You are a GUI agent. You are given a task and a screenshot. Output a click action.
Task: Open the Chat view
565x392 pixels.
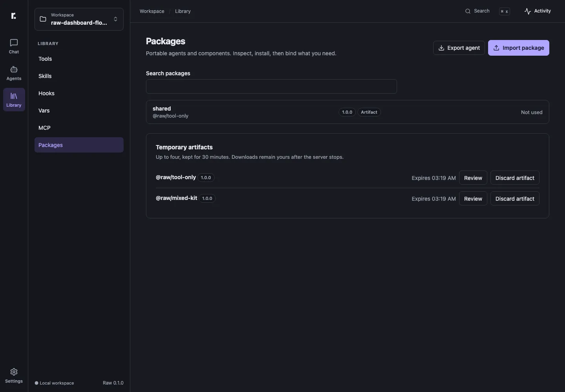click(x=14, y=46)
